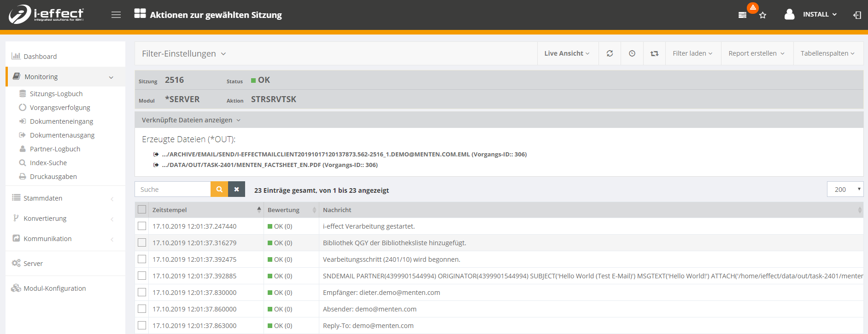This screenshot has height=334, width=868.
Task: Click the clock icon in filter toolbar
Action: pos(632,53)
